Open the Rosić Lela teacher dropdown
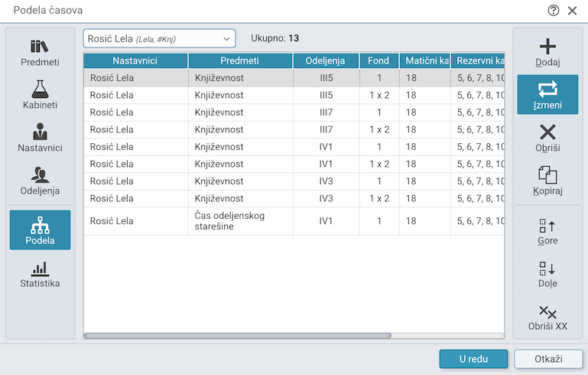 (x=159, y=38)
